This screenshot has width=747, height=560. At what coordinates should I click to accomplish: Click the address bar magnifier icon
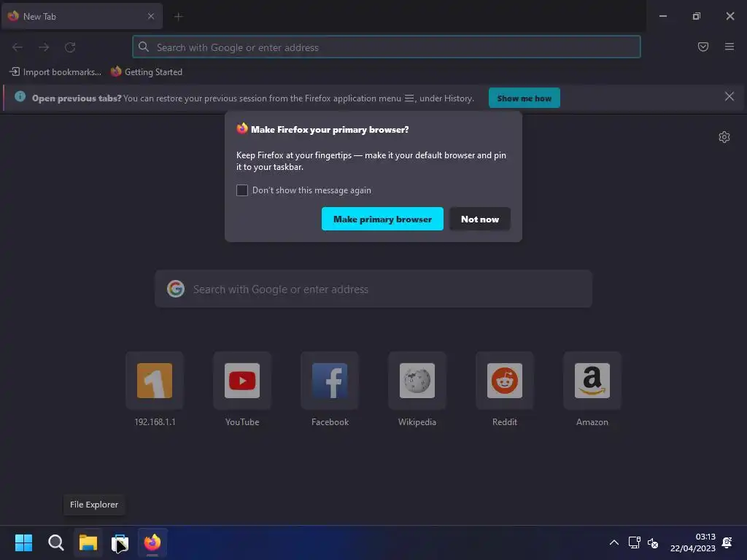(x=144, y=47)
